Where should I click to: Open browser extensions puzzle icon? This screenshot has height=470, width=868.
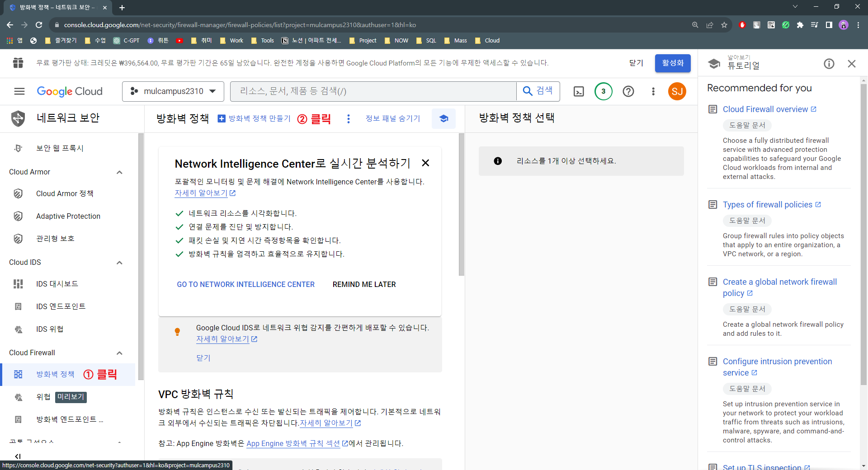800,25
